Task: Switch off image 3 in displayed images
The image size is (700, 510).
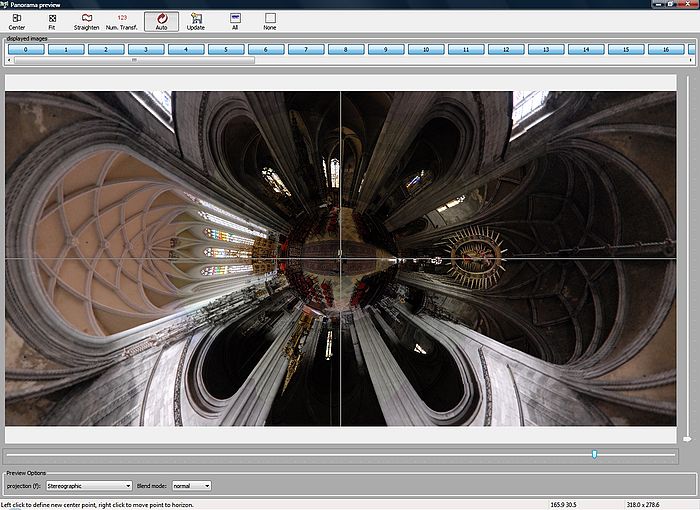Action: click(x=146, y=49)
